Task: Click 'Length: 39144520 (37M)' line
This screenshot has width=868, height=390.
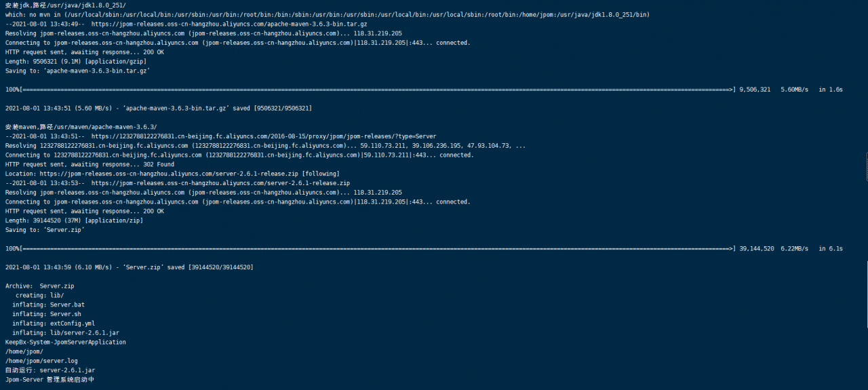Action: 74,220
